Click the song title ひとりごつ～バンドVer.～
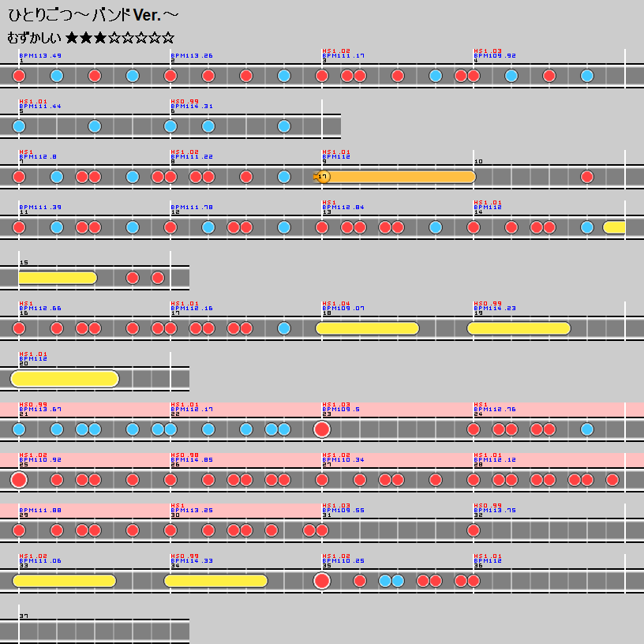 point(93,16)
